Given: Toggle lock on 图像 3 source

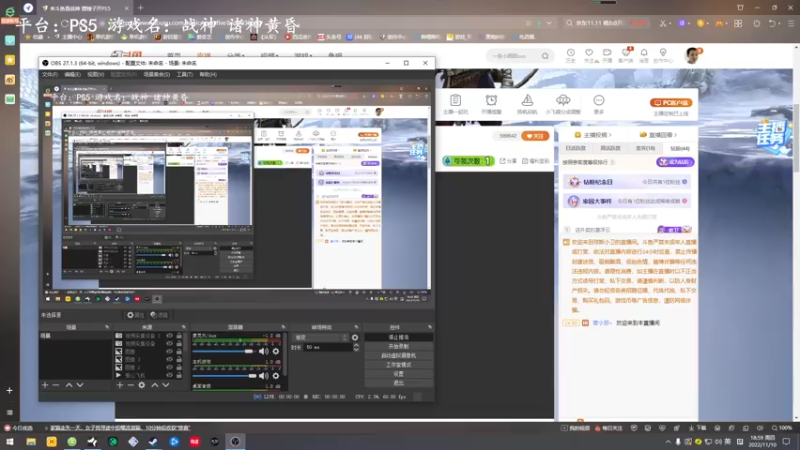Looking at the screenshot, I should (179, 359).
